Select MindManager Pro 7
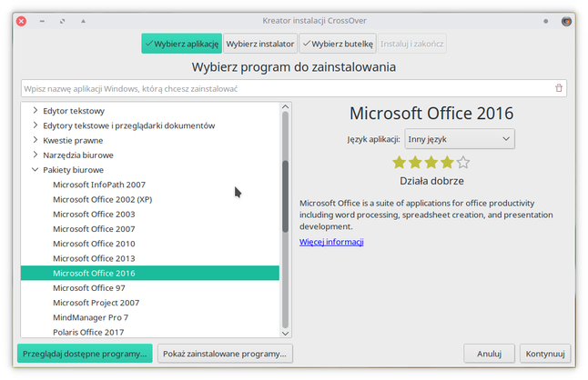 (x=150, y=317)
